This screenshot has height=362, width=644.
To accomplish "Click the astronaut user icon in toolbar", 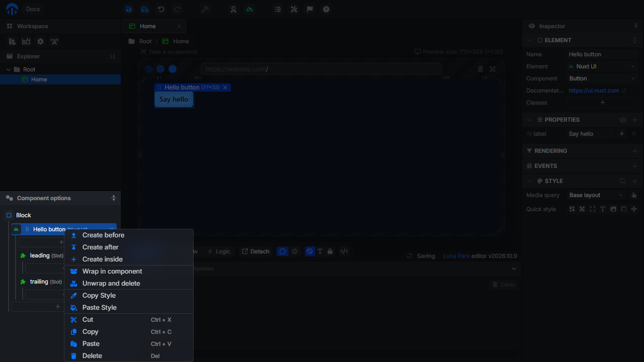I will click(x=233, y=9).
